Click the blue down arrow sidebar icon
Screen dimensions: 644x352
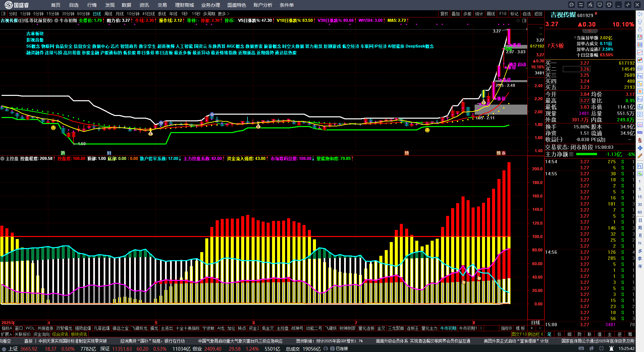tap(640, 30)
